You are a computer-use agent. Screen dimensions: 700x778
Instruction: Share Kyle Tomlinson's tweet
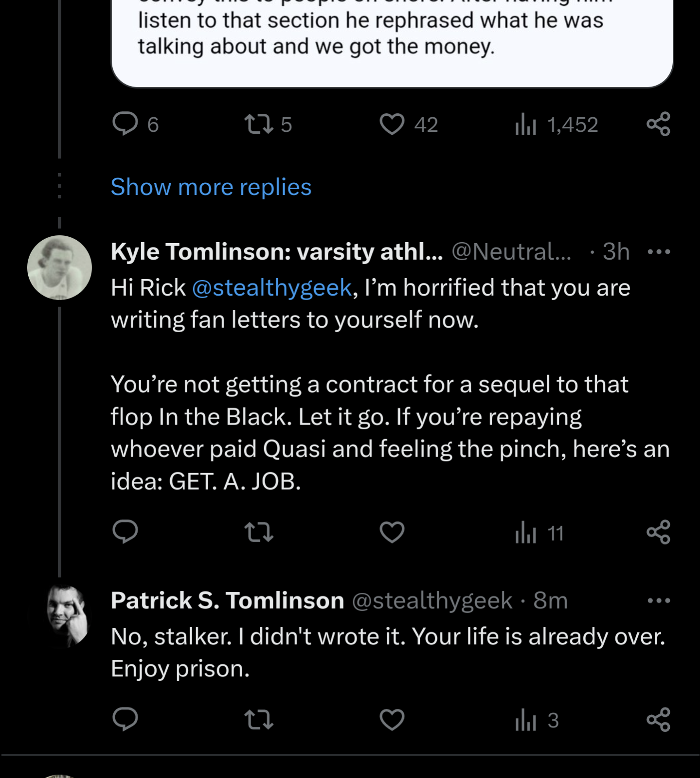(659, 532)
